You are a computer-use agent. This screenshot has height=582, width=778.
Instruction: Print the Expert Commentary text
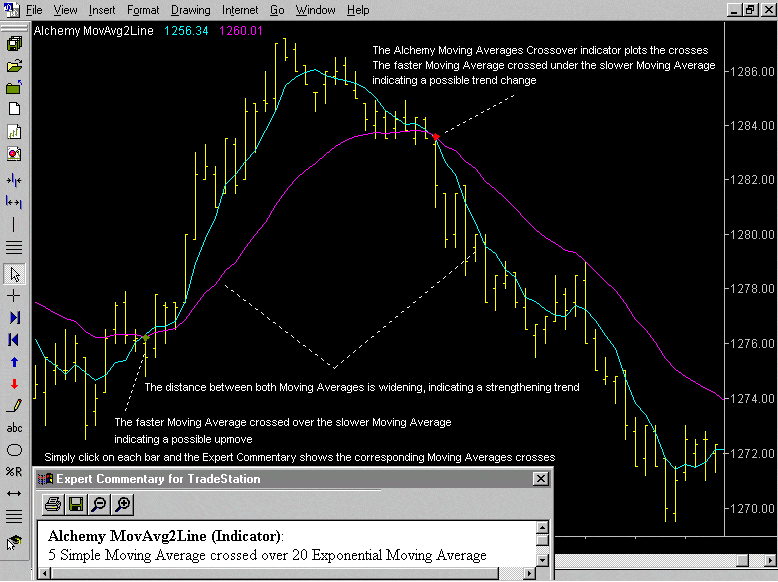coord(53,505)
